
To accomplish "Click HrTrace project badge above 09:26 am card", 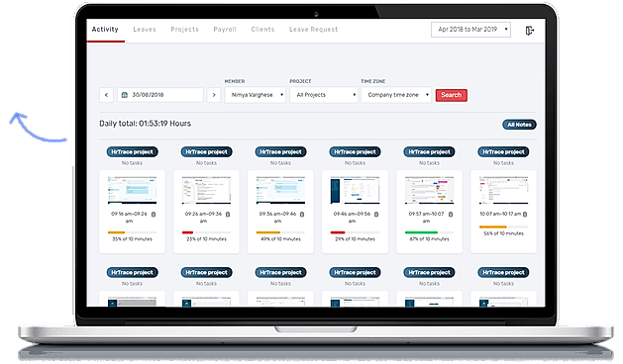I will point(207,151).
